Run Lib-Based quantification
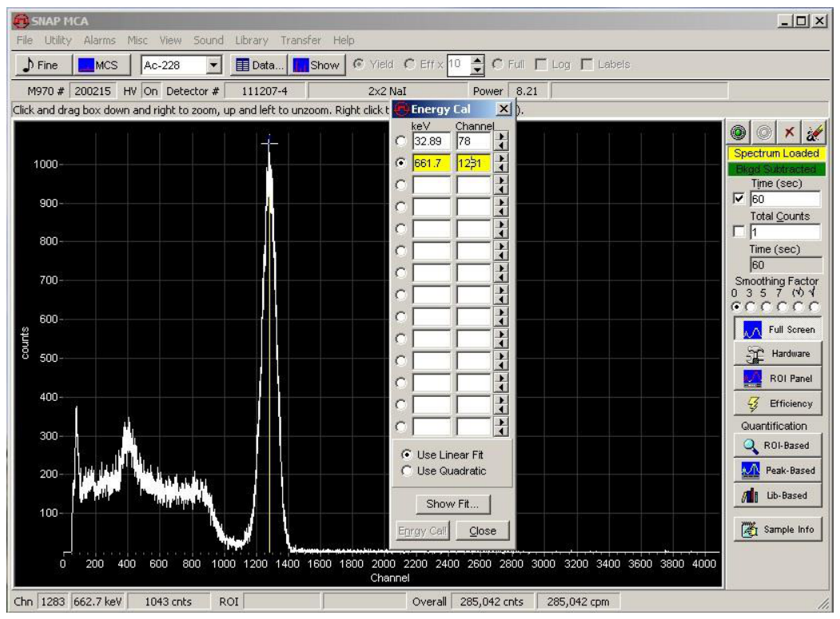The height and width of the screenshot is (619, 840). pyautogui.click(x=778, y=495)
